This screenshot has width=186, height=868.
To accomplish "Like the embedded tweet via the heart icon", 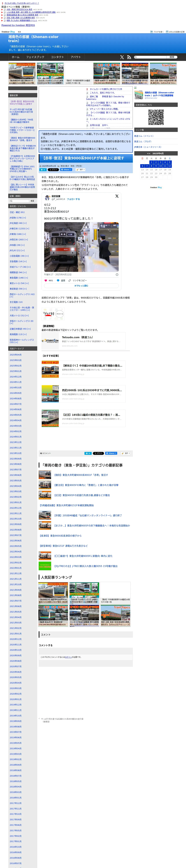I will point(46,280).
